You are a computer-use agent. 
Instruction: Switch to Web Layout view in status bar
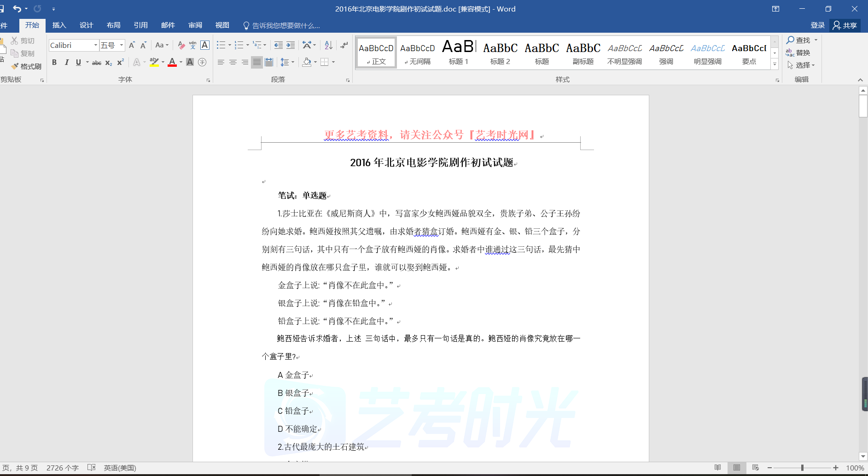pos(755,468)
